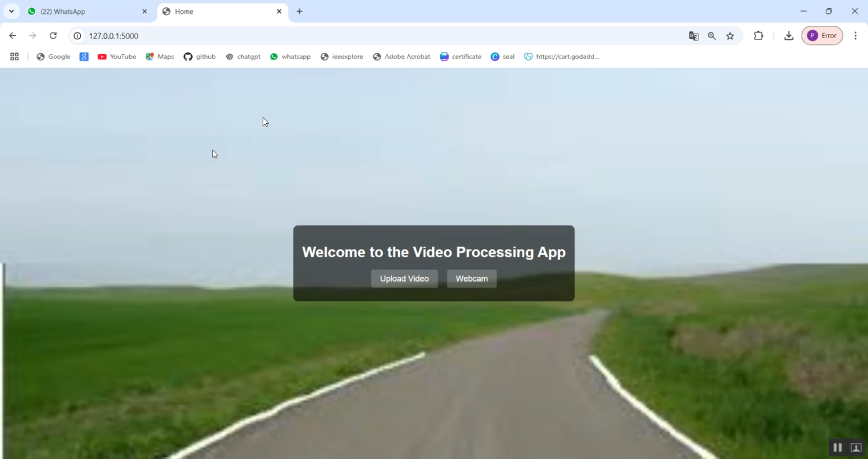Close the Home tab

(x=279, y=12)
